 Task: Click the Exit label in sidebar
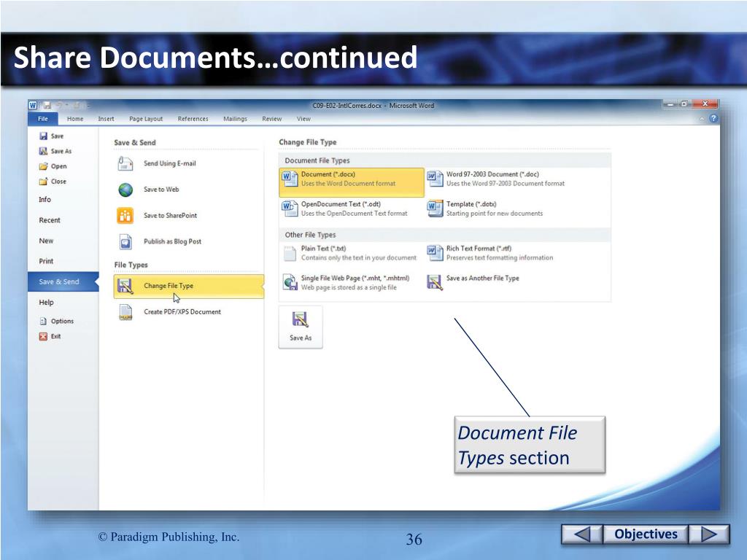point(55,337)
